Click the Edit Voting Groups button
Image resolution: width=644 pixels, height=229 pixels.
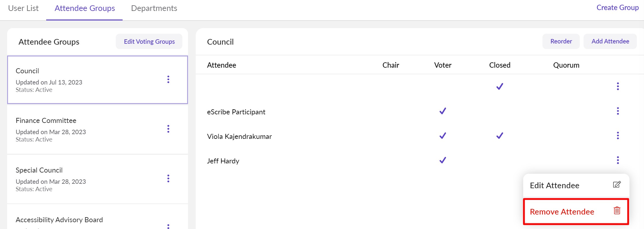149,42
